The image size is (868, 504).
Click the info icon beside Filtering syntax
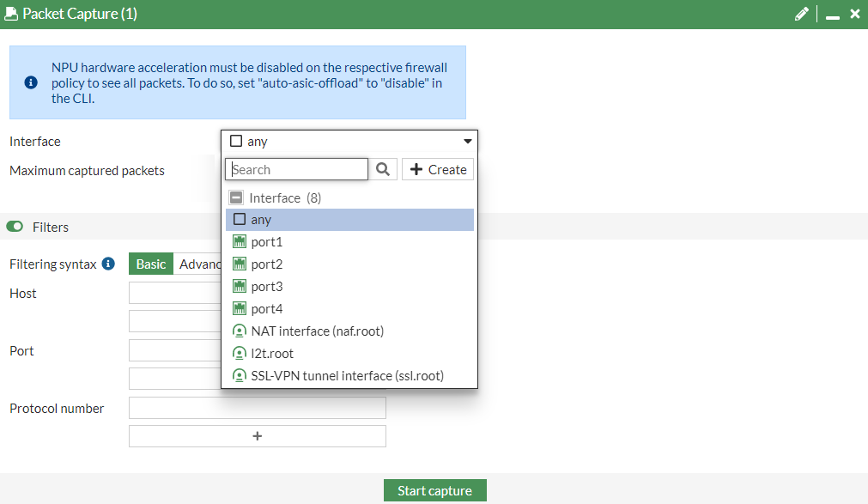point(108,264)
